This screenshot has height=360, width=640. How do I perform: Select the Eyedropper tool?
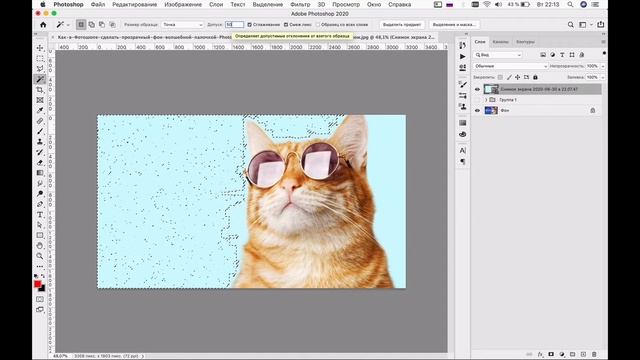pyautogui.click(x=40, y=110)
